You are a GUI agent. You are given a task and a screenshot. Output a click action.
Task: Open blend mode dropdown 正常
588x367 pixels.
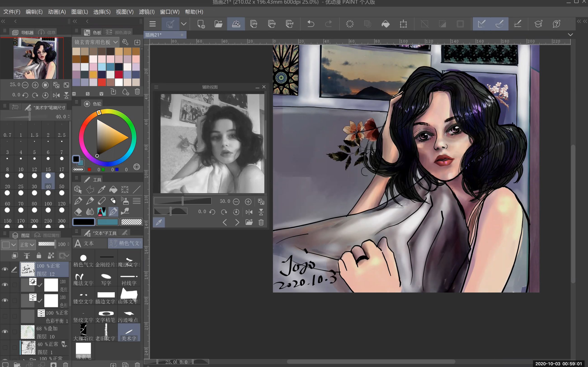[x=27, y=245]
